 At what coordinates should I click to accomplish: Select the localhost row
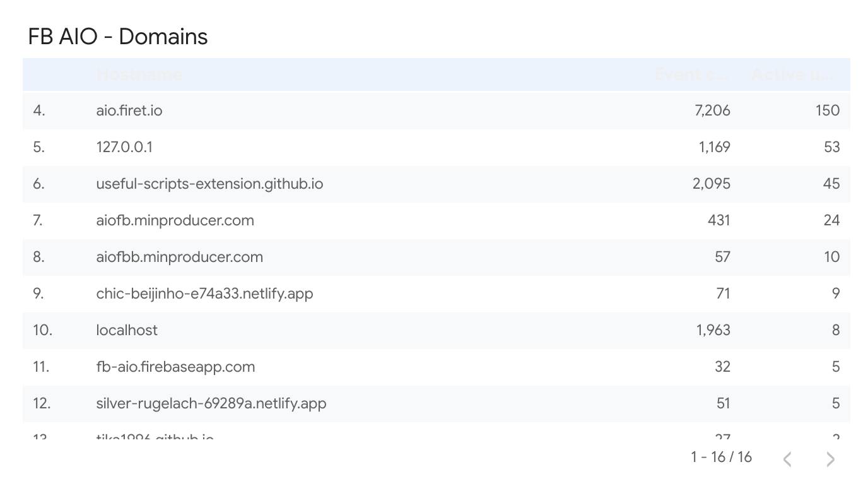(x=437, y=330)
